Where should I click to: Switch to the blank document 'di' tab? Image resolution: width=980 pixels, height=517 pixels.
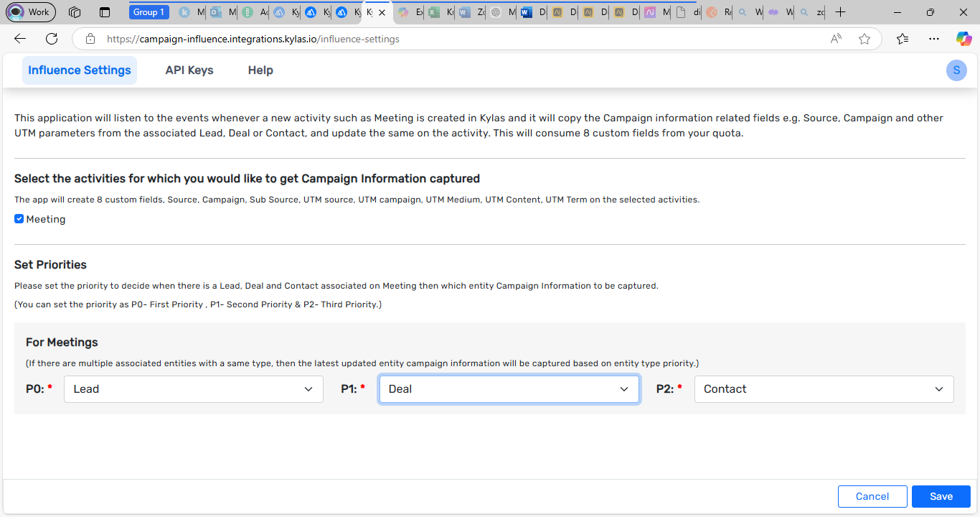pyautogui.click(x=687, y=12)
